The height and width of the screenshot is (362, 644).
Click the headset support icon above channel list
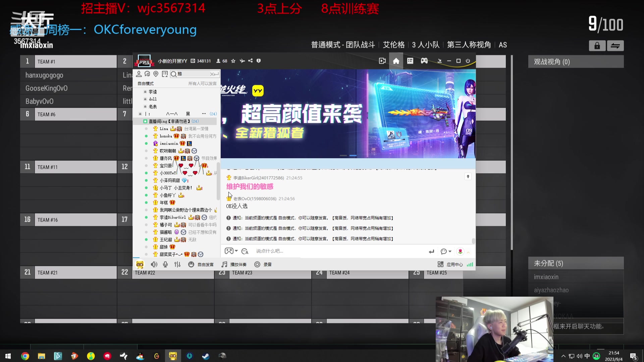tap(147, 74)
